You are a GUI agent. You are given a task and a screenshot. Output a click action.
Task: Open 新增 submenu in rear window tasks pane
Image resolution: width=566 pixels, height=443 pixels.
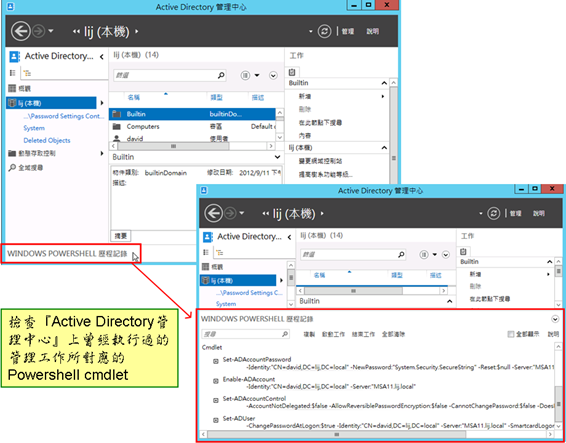point(305,96)
